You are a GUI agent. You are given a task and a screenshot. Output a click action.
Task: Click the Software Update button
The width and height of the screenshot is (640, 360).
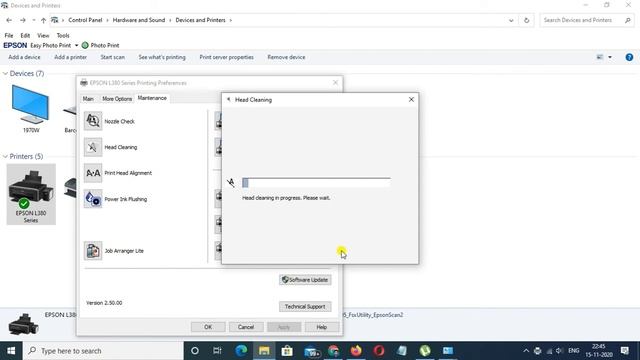tap(305, 280)
